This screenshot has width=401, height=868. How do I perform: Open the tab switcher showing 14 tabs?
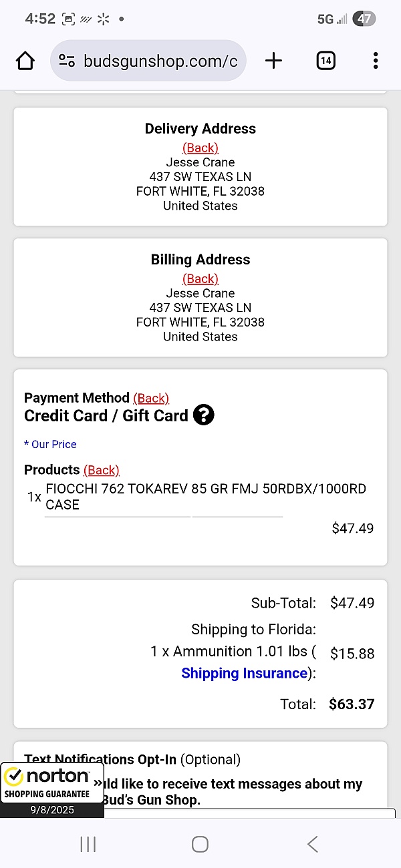(x=325, y=61)
